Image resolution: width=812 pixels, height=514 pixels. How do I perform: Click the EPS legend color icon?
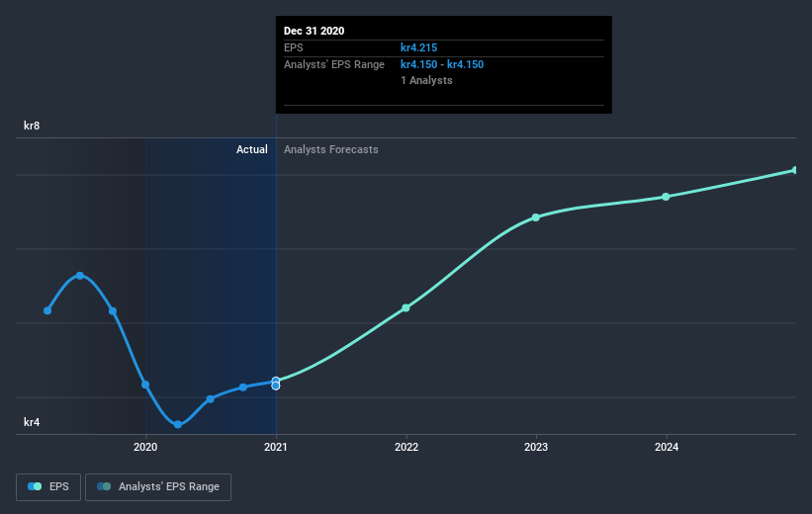point(35,486)
